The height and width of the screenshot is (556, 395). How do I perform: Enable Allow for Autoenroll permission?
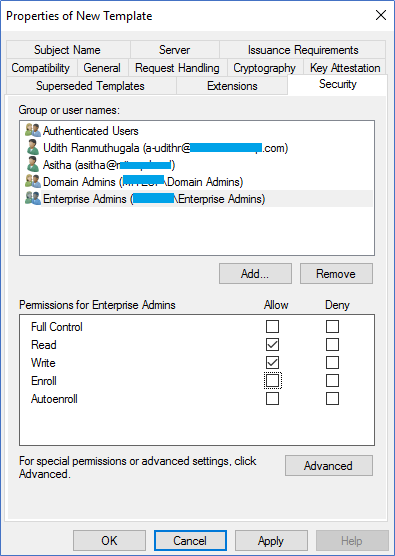point(272,399)
